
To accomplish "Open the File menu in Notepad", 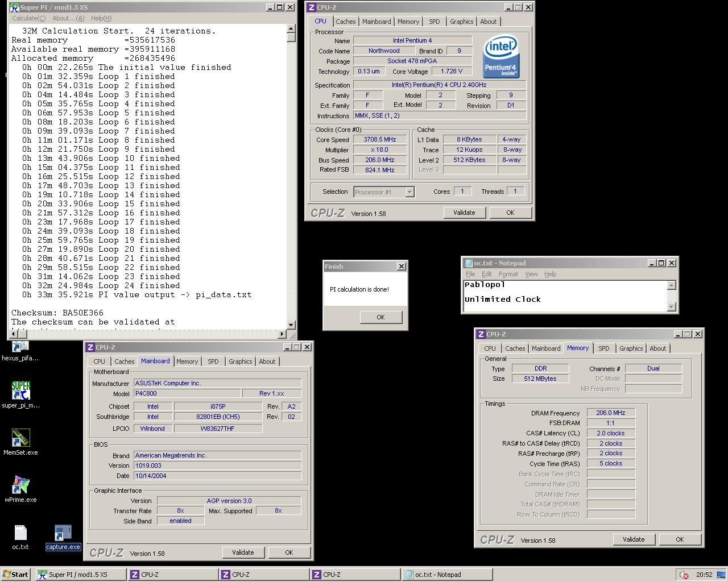I will click(470, 274).
